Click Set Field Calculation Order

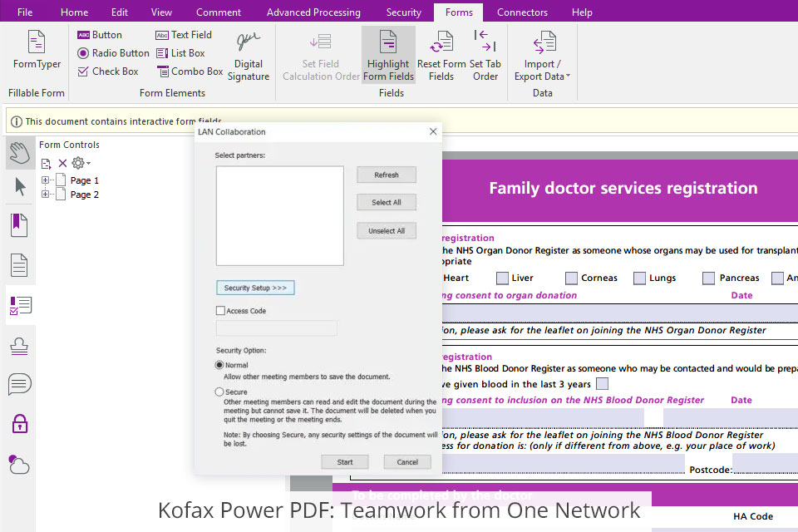321,56
